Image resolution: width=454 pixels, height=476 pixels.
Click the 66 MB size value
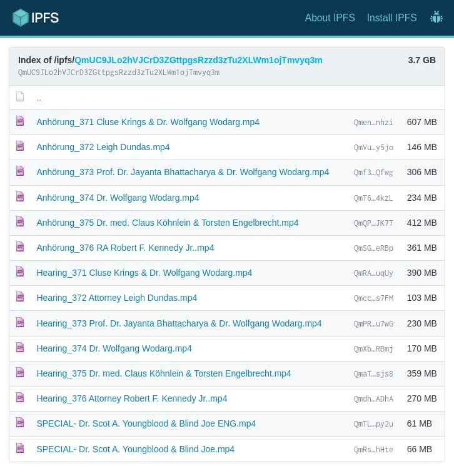419,449
